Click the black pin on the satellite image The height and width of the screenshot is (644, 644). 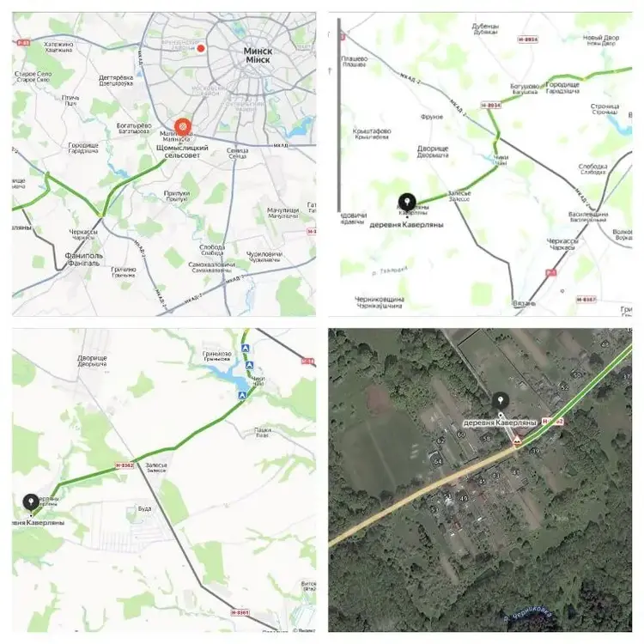(x=501, y=400)
